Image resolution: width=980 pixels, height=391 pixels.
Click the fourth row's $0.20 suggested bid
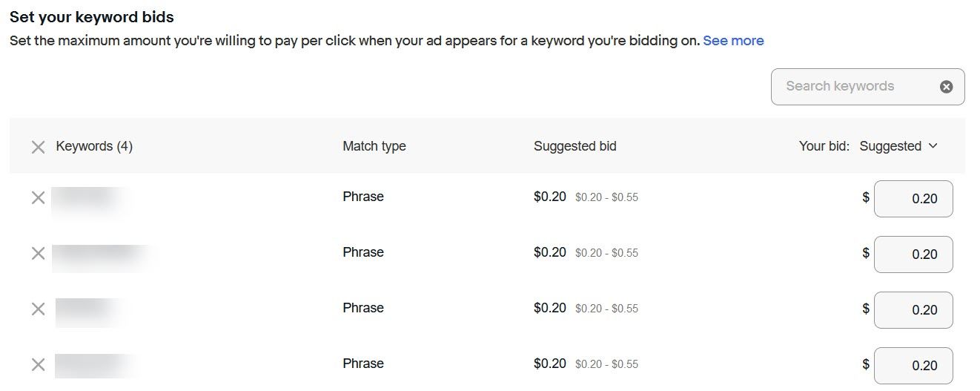coord(549,364)
